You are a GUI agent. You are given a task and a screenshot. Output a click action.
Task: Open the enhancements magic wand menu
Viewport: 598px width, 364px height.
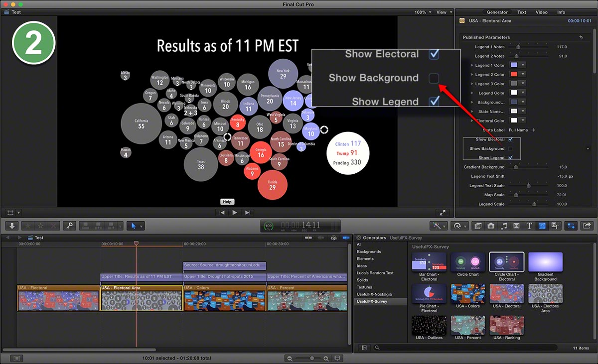pyautogui.click(x=438, y=226)
